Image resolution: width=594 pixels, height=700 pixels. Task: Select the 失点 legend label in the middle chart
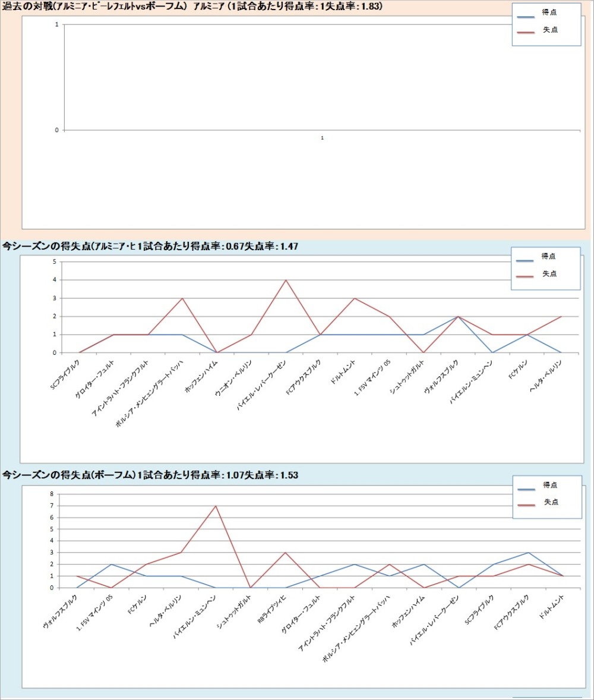tap(549, 273)
